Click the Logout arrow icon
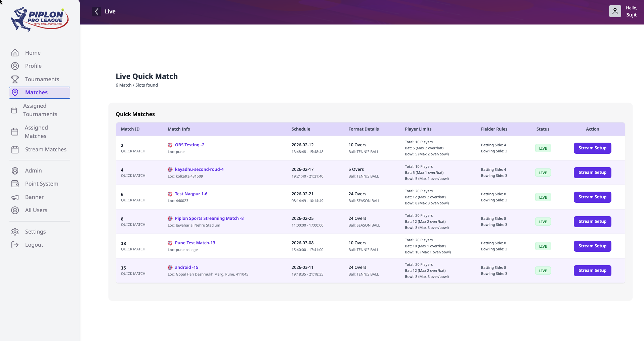644x341 pixels. tap(15, 245)
